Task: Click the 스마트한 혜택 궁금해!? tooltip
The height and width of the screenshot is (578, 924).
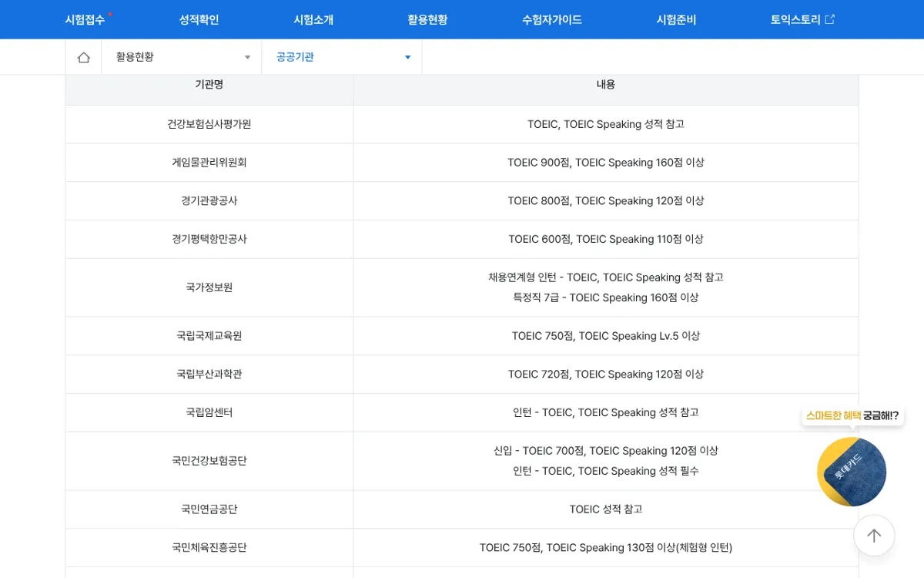Action: pos(852,415)
